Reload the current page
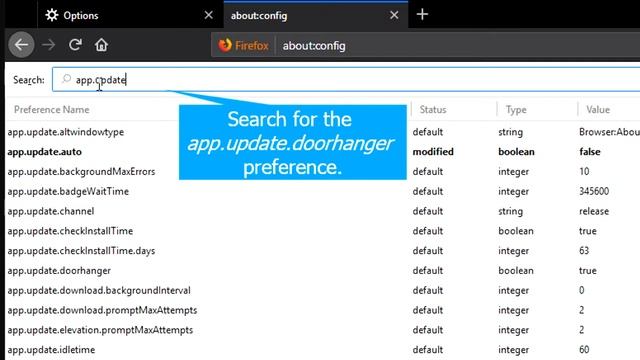The width and height of the screenshot is (640, 360). (x=75, y=44)
